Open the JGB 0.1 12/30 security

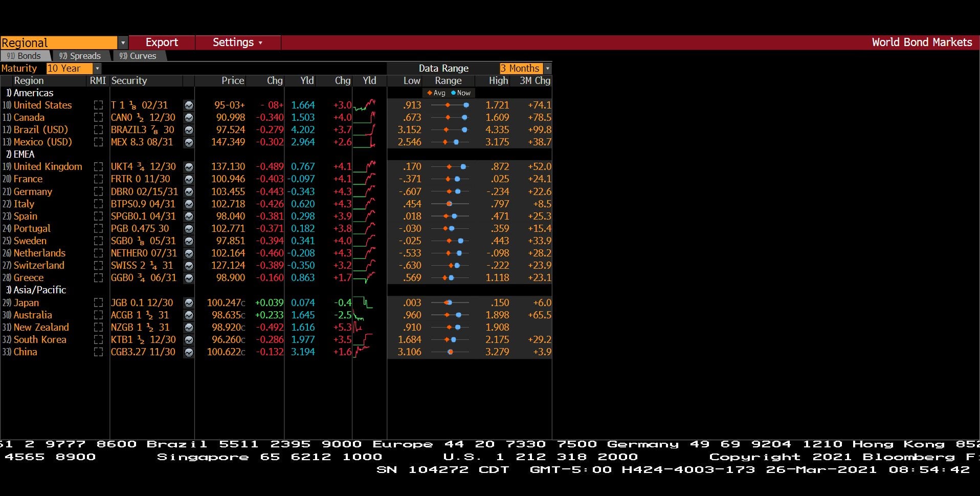(142, 303)
